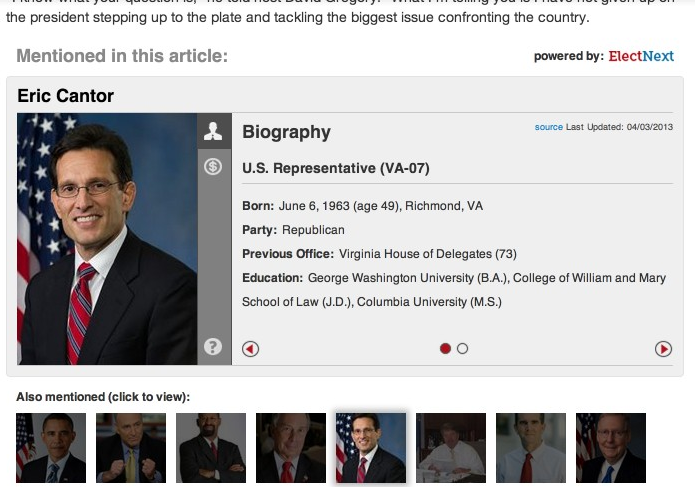Click the question mark help icon
The height and width of the screenshot is (487, 695).
(x=212, y=347)
